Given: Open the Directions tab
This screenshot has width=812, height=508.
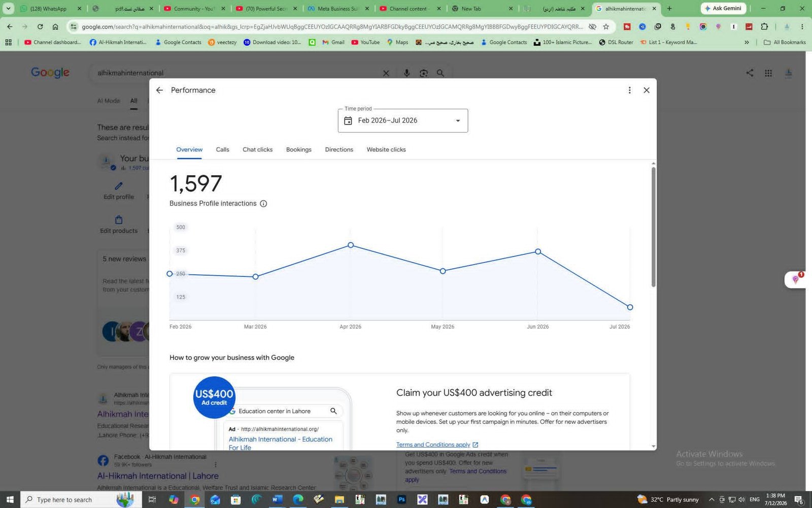Looking at the screenshot, I should pos(339,149).
